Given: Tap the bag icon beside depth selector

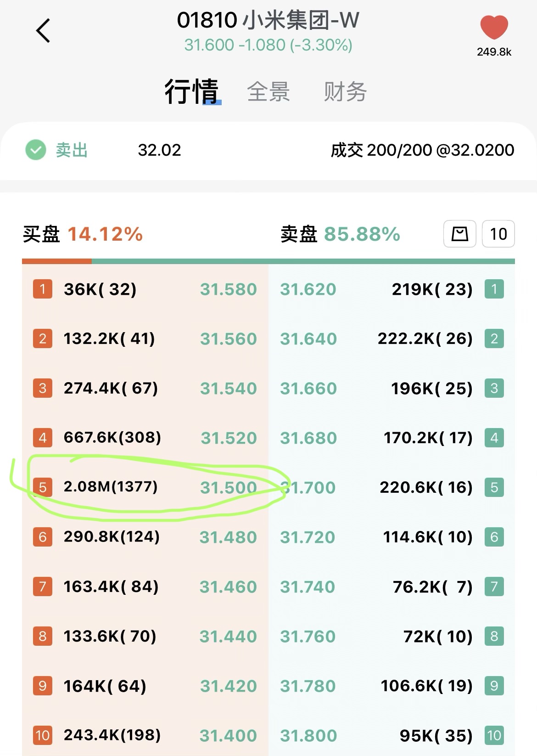Looking at the screenshot, I should (x=459, y=234).
